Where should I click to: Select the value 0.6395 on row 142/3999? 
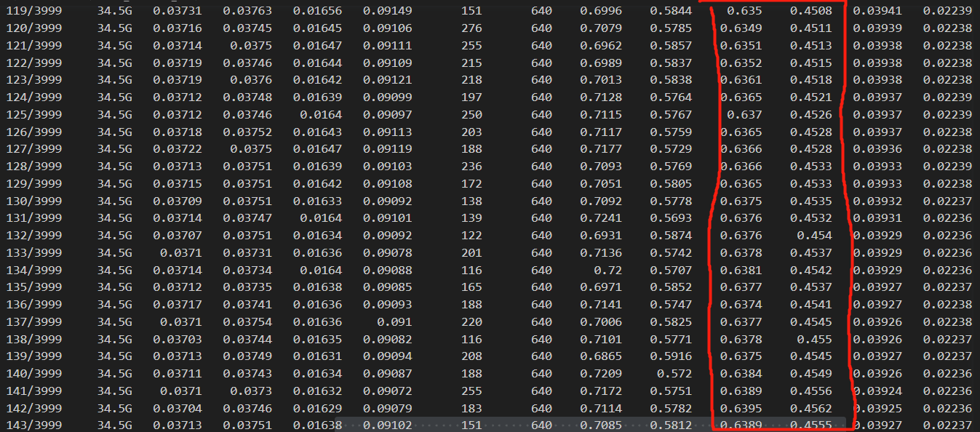point(741,408)
